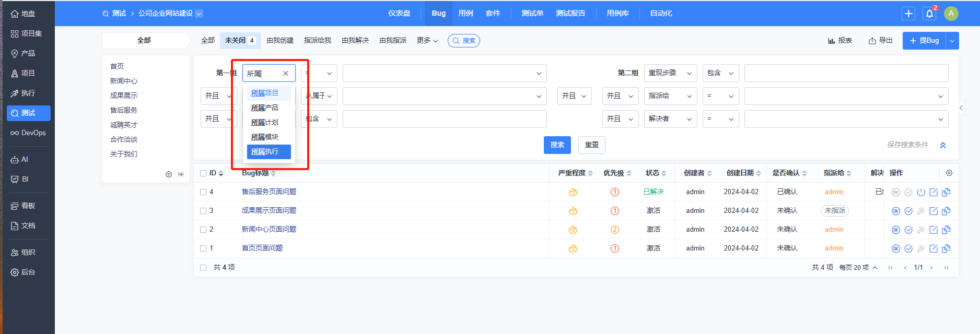Open the 提Bug dropdown arrow
Viewport: 980px width, 334px height.
click(952, 41)
